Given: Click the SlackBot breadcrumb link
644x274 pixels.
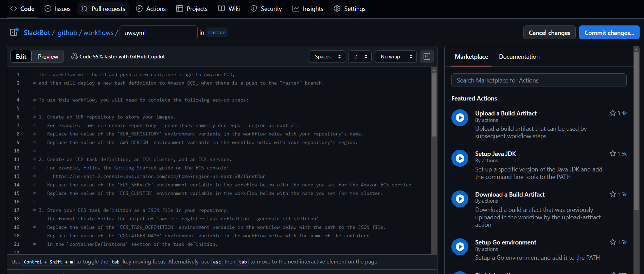Looking at the screenshot, I should pos(37,33).
